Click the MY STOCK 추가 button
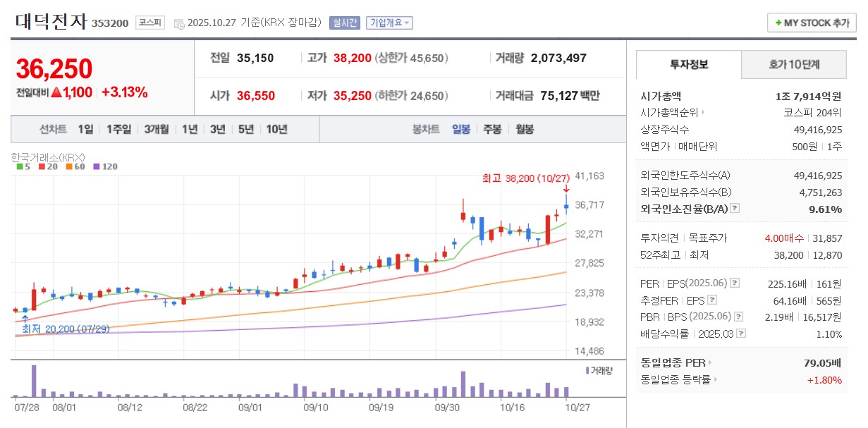This screenshot has height=428, width=868. (811, 22)
